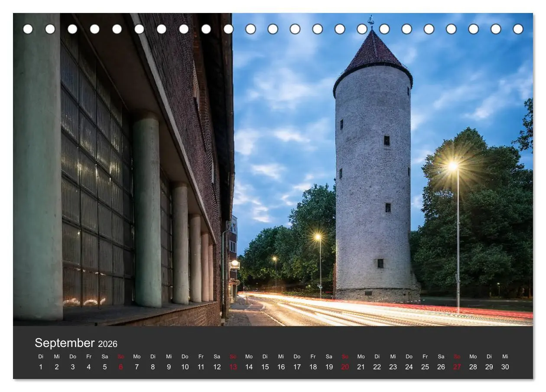Select date 18 in the calendar row

(313, 367)
